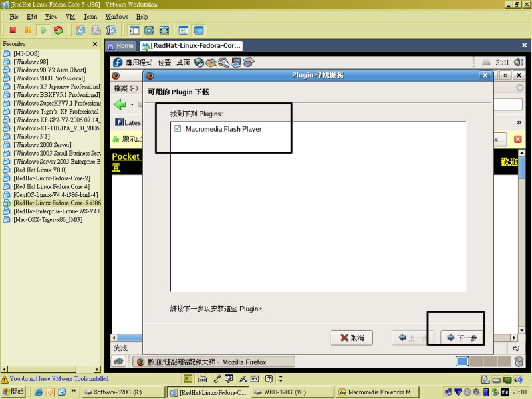Select [Windows 98] in Favorites

31,62
